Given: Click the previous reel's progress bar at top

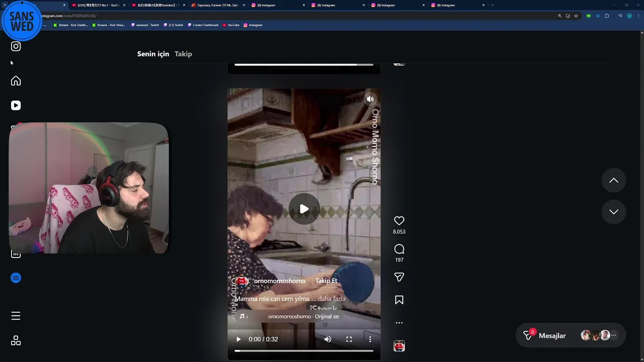Looking at the screenshot, I should pos(304,64).
